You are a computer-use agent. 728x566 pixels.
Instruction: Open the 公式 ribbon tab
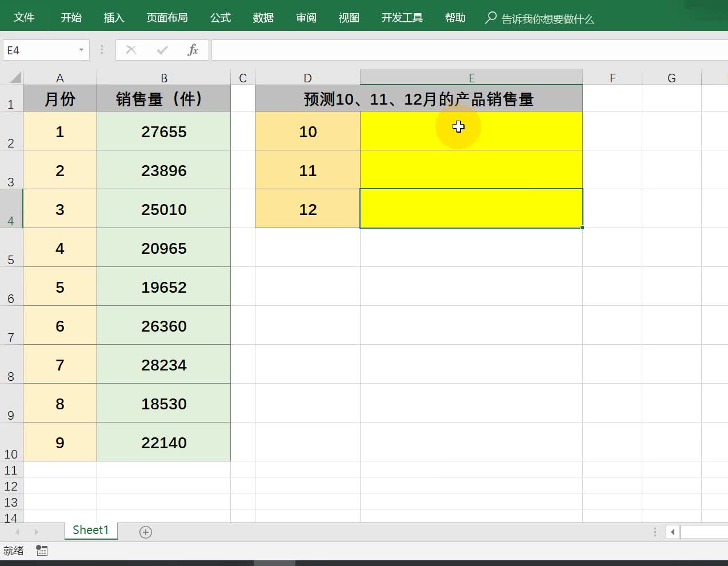click(x=220, y=18)
